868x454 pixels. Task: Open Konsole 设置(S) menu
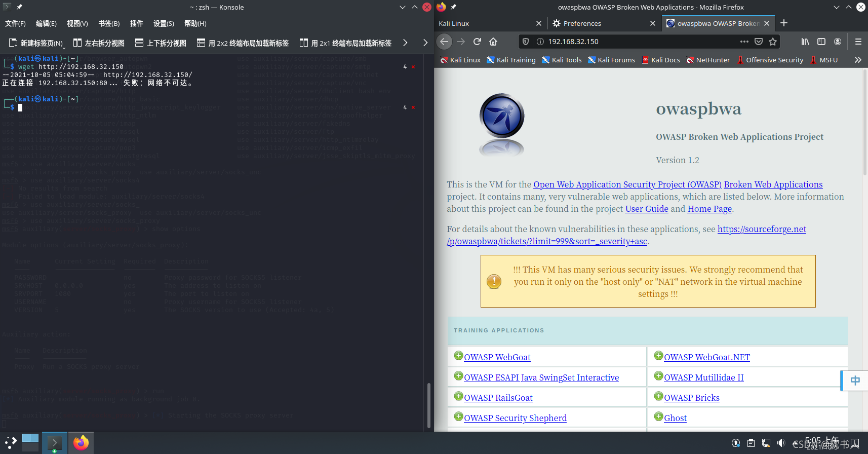[164, 23]
